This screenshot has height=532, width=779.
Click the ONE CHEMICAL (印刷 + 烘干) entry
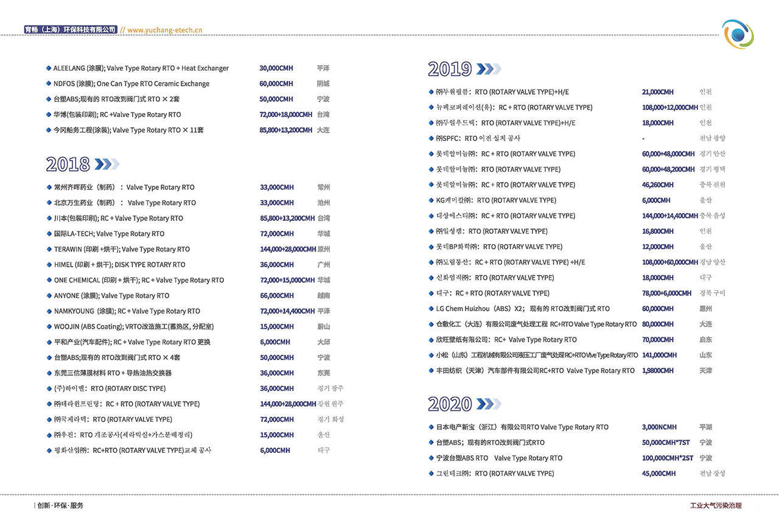click(x=135, y=281)
